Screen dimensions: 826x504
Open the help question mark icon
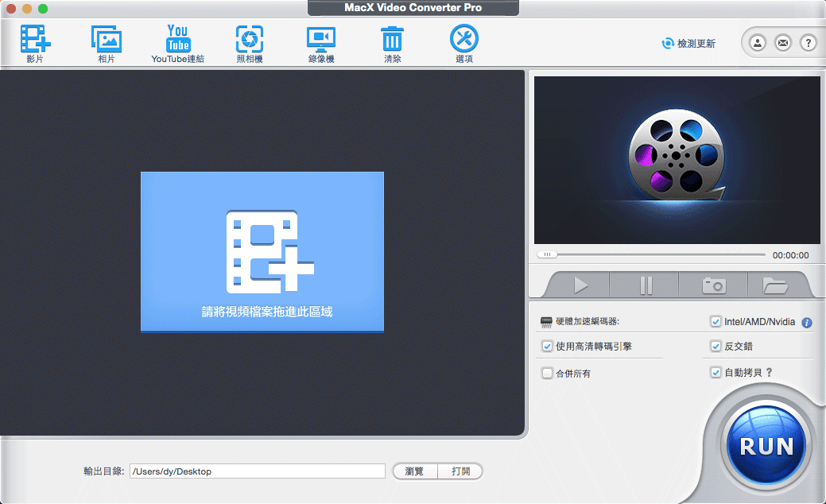[808, 43]
